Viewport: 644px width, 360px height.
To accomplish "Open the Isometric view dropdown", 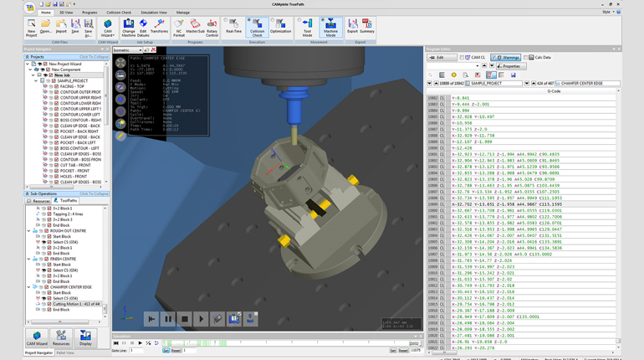I will click(127, 50).
